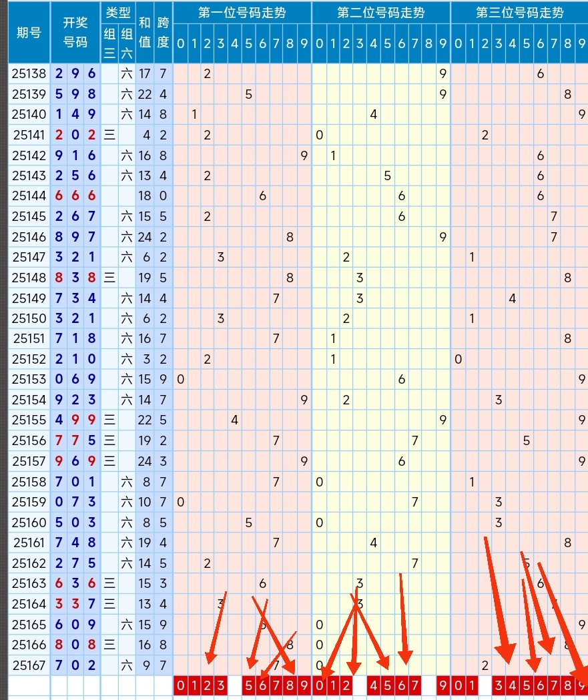Click the 六 type mark in row 25161

[x=127, y=543]
